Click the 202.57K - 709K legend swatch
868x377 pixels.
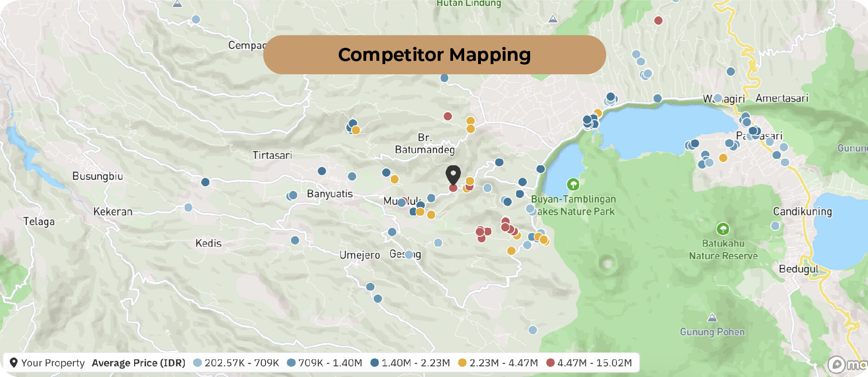point(197,363)
